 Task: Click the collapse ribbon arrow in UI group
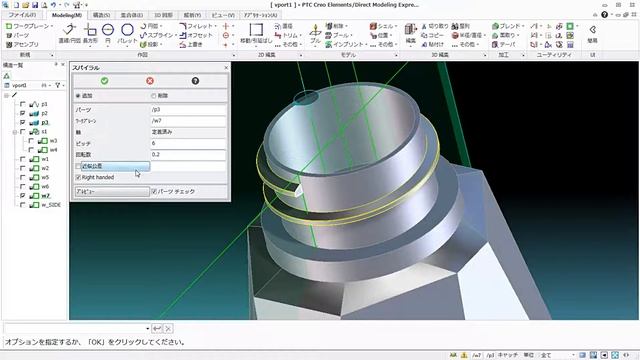point(592,30)
